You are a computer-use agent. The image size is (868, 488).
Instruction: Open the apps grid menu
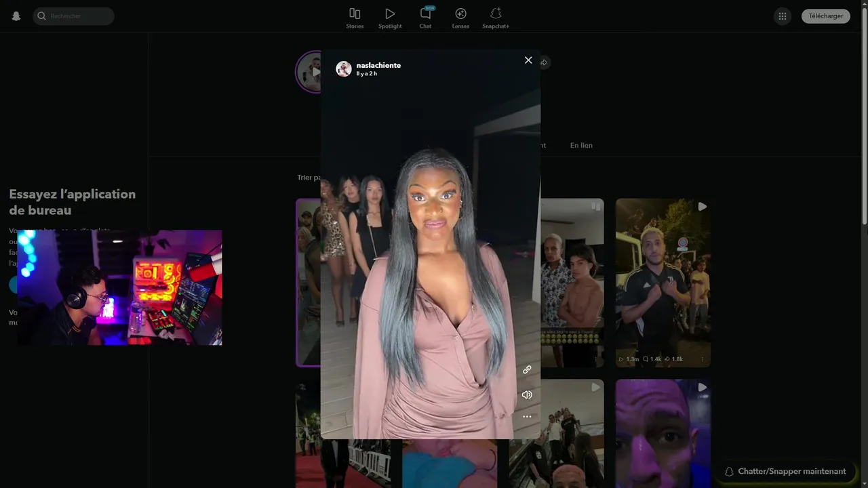783,16
